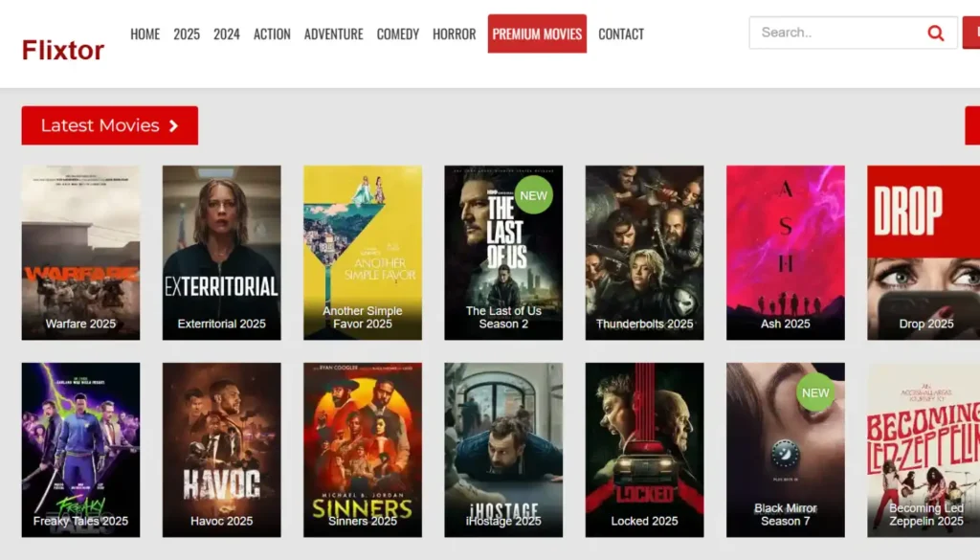980x560 pixels.
Task: Click the chevron arrow beside Latest Movies
Action: coord(174,125)
